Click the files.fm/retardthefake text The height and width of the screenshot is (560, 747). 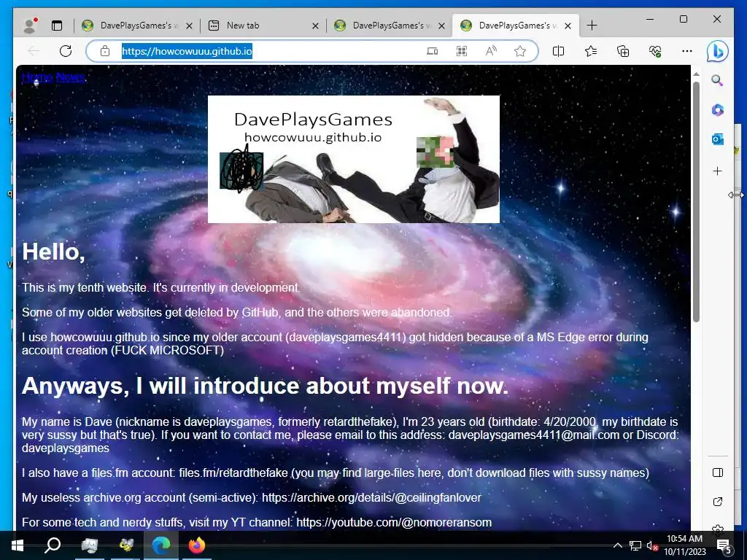coord(233,472)
